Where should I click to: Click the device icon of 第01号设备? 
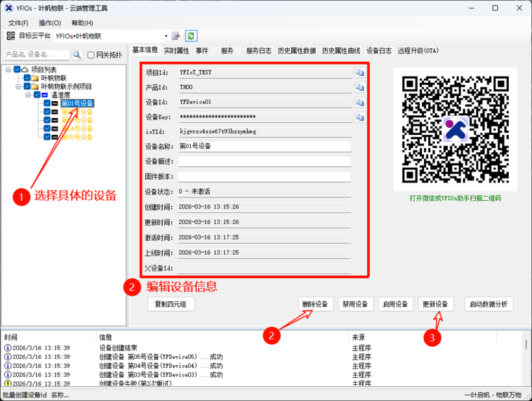(55, 103)
